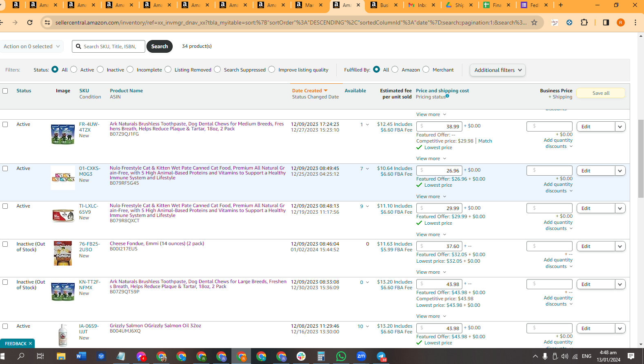Select the Search Suppressed status filter
Image resolution: width=644 pixels, height=364 pixels.
(x=218, y=69)
